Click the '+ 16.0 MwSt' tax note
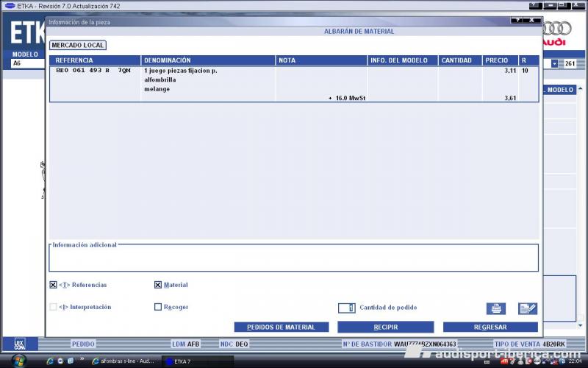Image resolution: width=588 pixels, height=368 pixels. point(347,98)
